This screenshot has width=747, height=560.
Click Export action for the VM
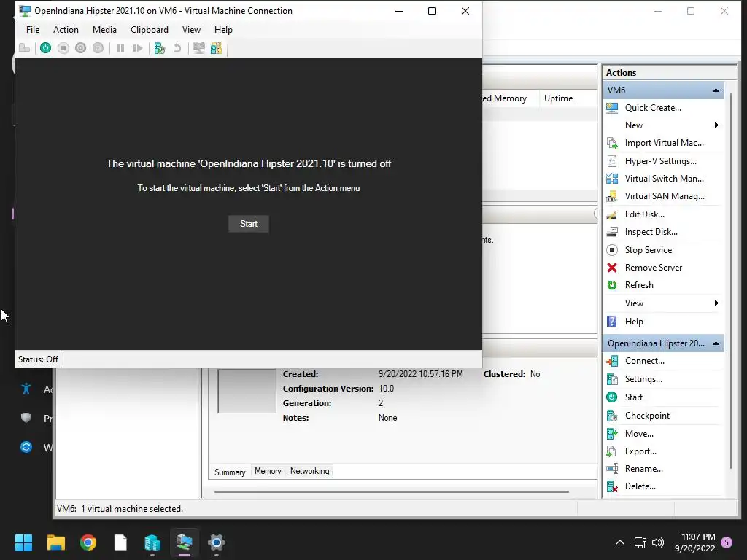pyautogui.click(x=640, y=451)
